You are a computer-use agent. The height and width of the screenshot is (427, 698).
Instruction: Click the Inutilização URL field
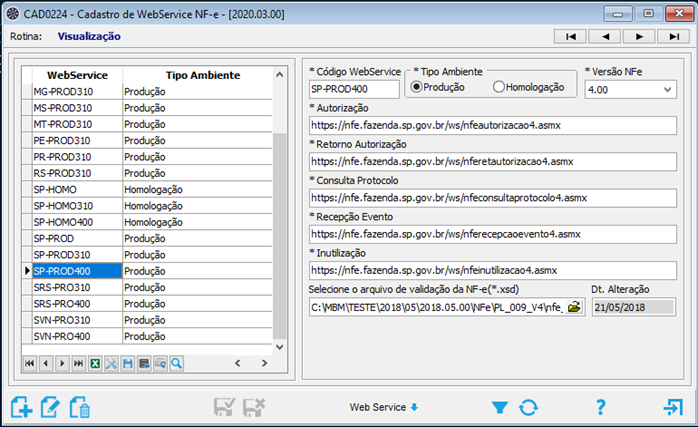pos(493,270)
